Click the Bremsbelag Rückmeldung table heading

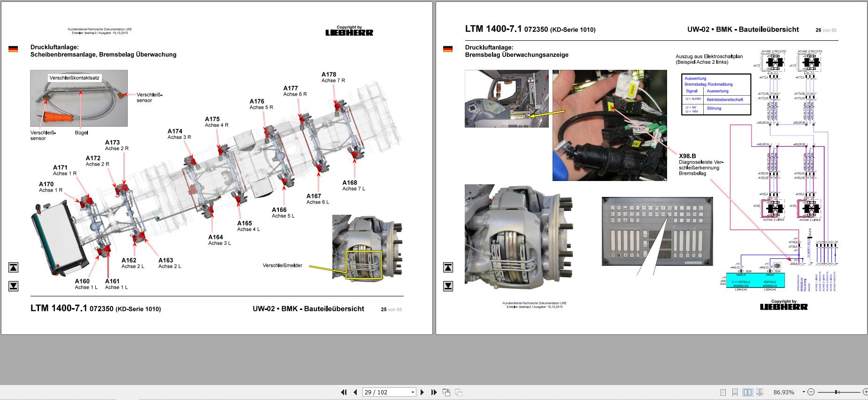click(x=708, y=84)
